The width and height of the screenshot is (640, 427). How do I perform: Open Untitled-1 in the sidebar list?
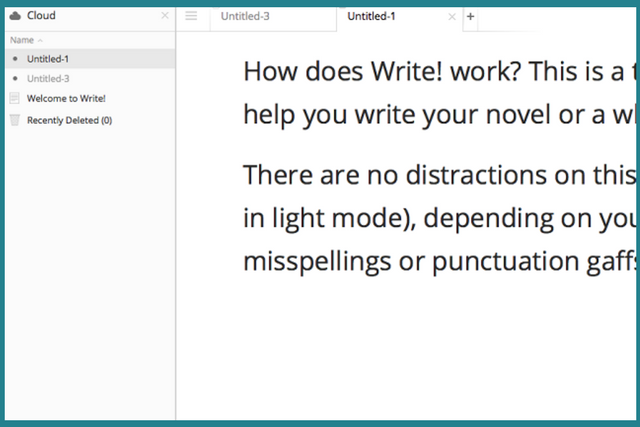[91, 59]
